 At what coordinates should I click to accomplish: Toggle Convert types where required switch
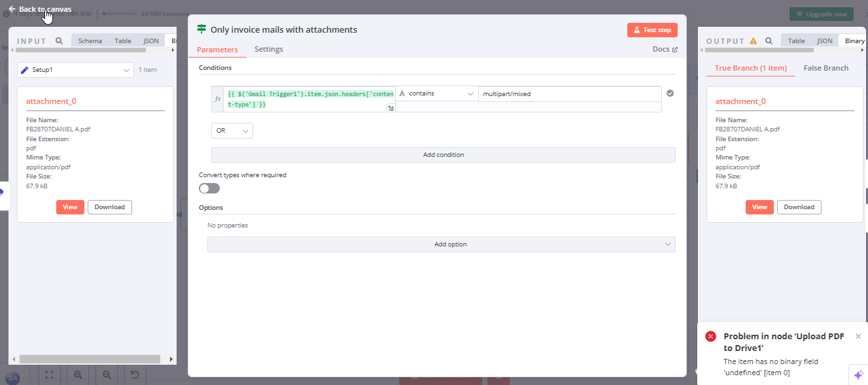(209, 188)
